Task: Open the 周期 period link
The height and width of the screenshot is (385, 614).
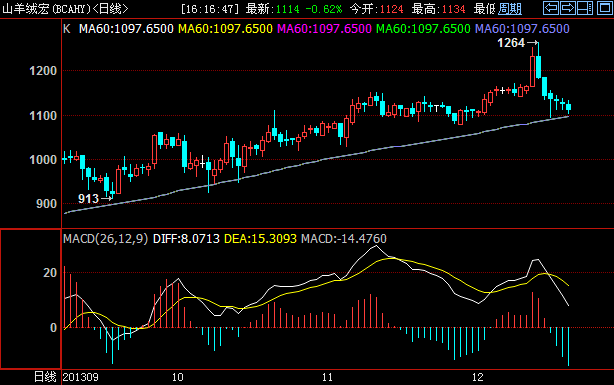Action: [510, 9]
